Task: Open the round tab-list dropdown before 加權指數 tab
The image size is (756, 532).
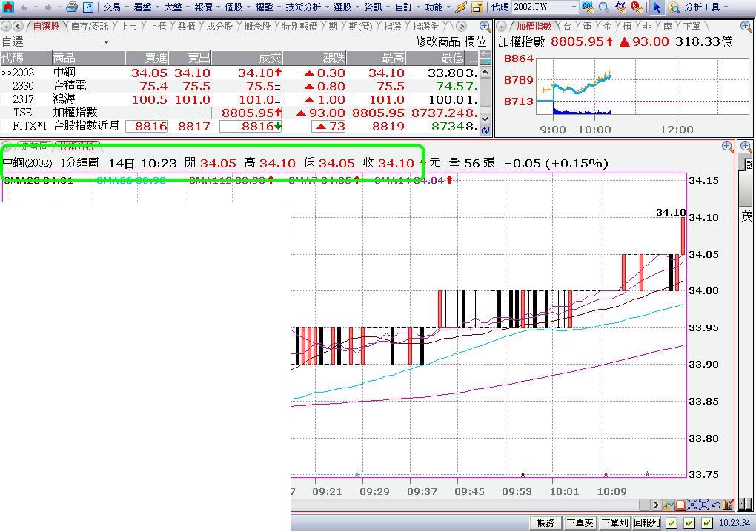Action: tap(502, 27)
